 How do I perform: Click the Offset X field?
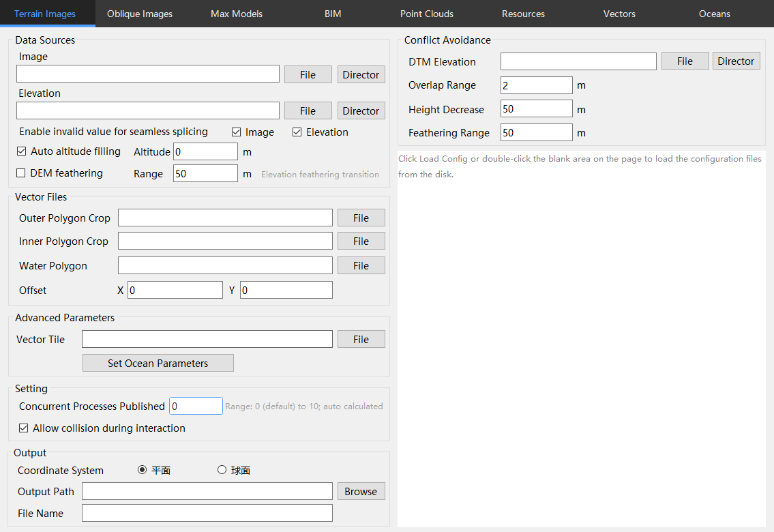175,290
